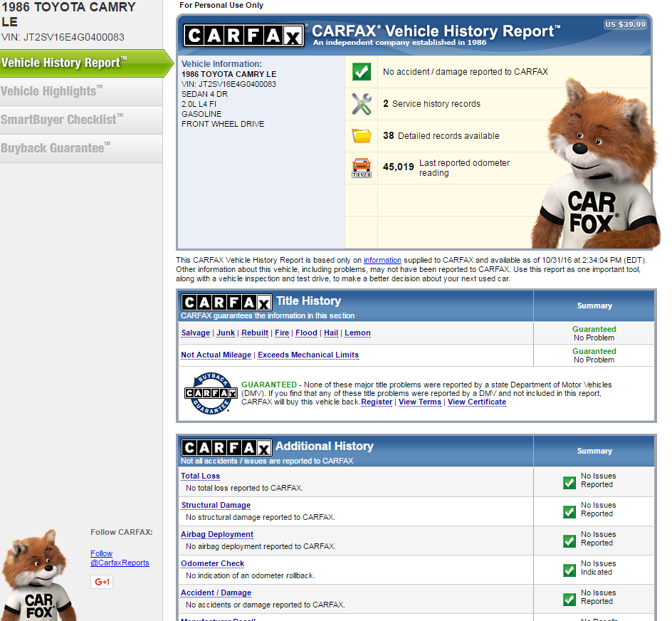Open the Odometer Check link
The image size is (672, 621).
(x=213, y=563)
